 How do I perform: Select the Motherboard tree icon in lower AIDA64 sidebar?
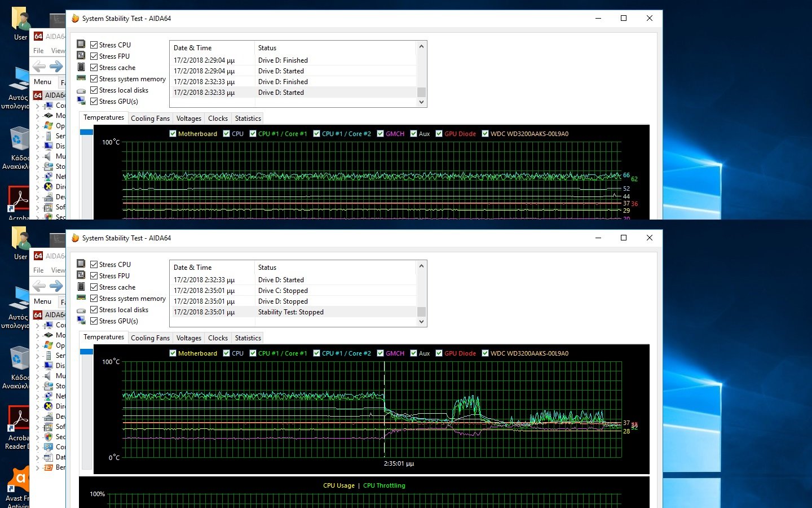click(x=48, y=335)
